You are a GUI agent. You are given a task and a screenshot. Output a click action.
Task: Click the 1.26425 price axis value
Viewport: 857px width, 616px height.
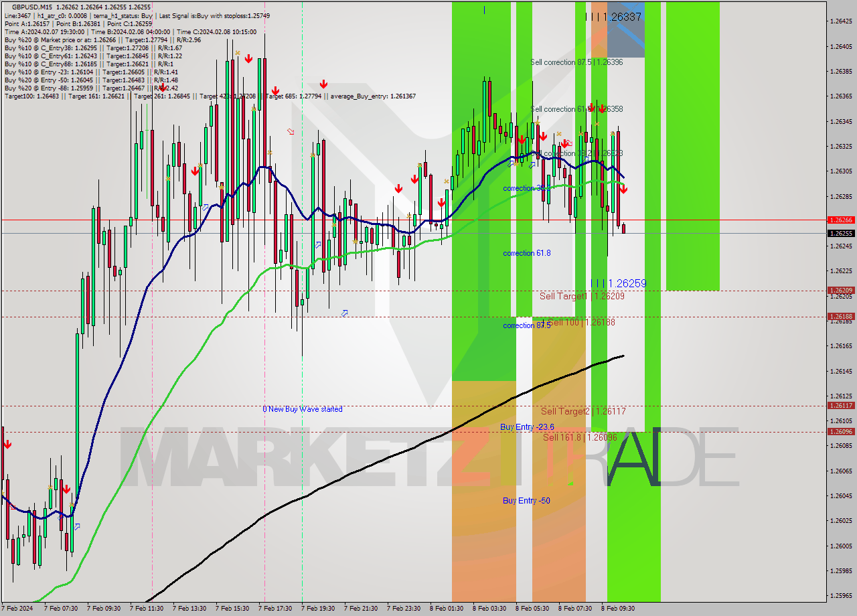point(840,21)
